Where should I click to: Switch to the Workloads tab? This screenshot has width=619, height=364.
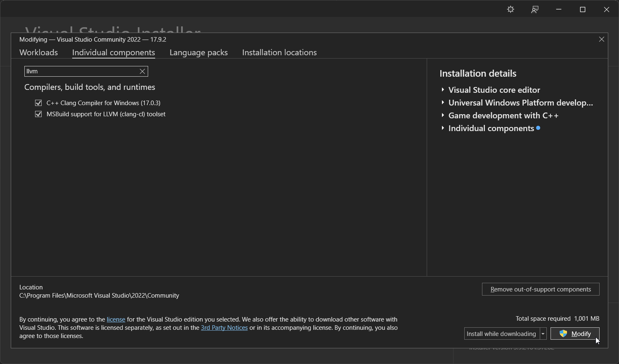(38, 52)
